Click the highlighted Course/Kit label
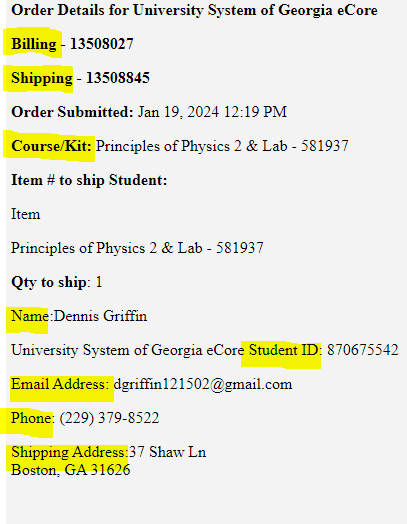 [51, 146]
